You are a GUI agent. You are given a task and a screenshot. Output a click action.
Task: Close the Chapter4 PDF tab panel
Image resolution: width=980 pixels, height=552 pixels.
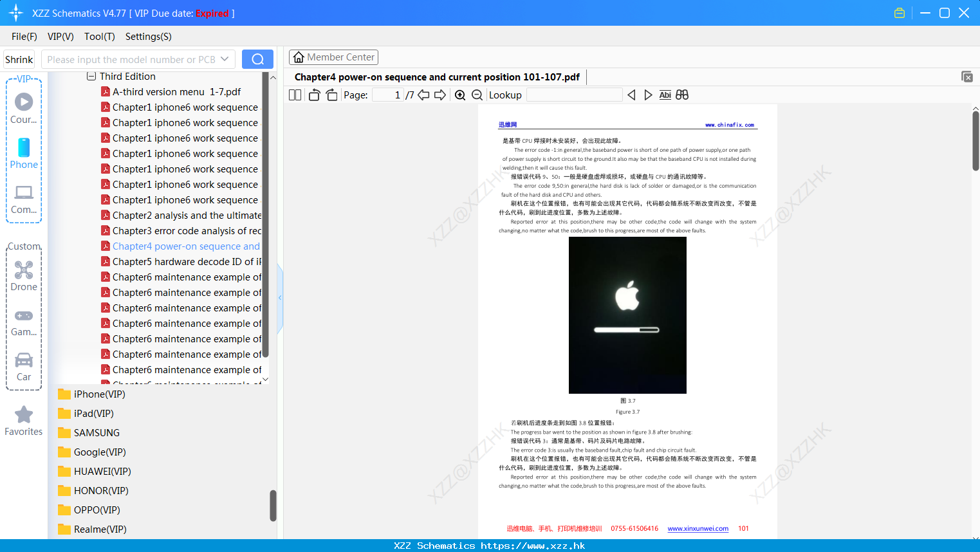(x=967, y=77)
